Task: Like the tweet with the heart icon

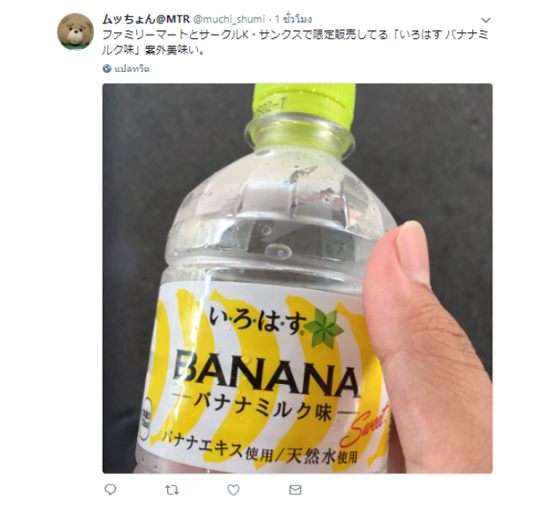Action: click(233, 490)
